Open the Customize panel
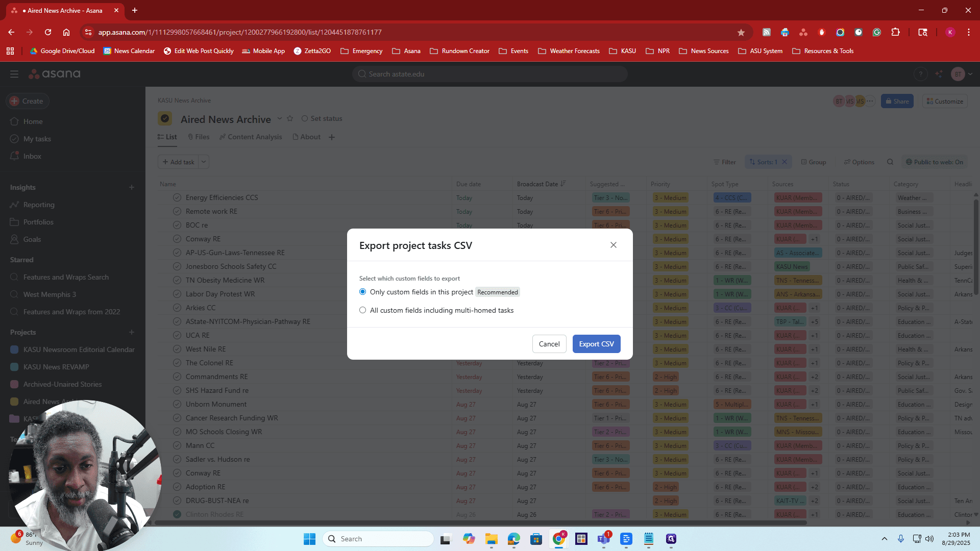Image resolution: width=980 pixels, height=551 pixels. click(x=945, y=101)
